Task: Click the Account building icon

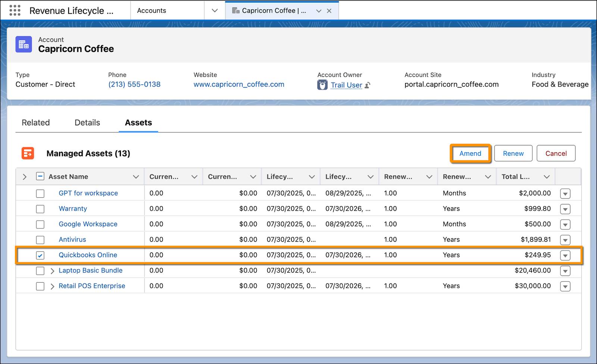Action: (x=24, y=44)
